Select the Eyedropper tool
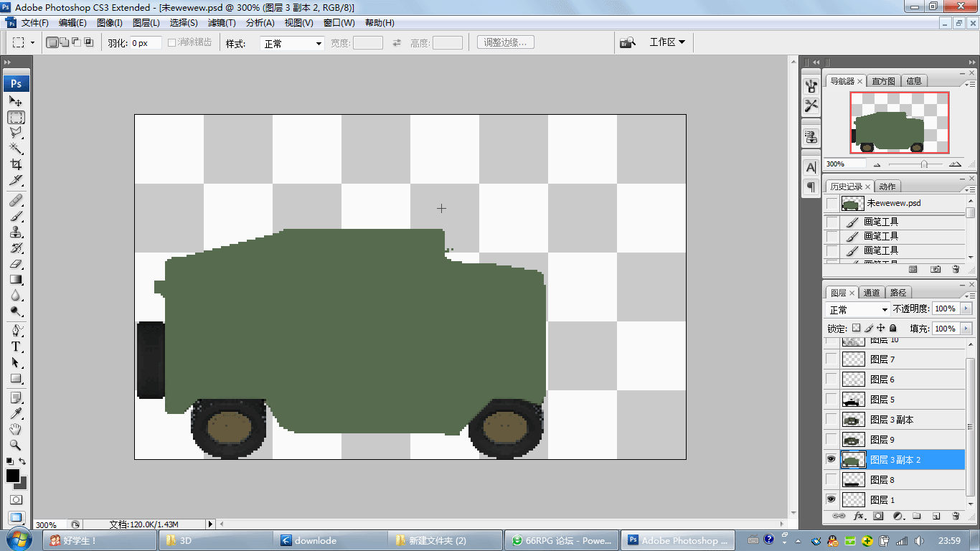This screenshot has width=980, height=551. pos(16,414)
